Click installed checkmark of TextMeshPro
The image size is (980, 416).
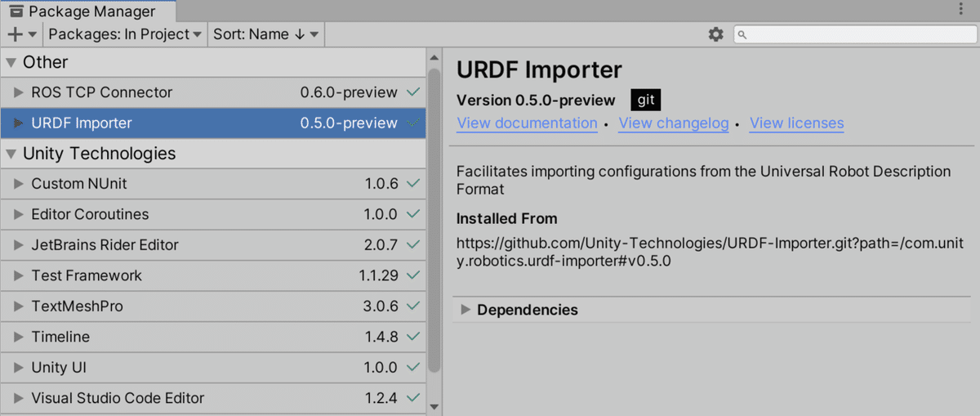[x=413, y=306]
